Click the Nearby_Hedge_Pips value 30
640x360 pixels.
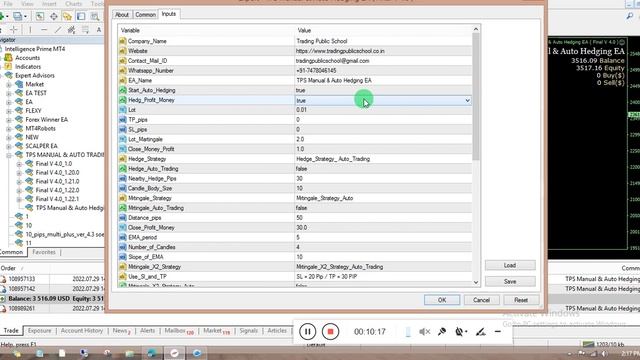(299, 178)
